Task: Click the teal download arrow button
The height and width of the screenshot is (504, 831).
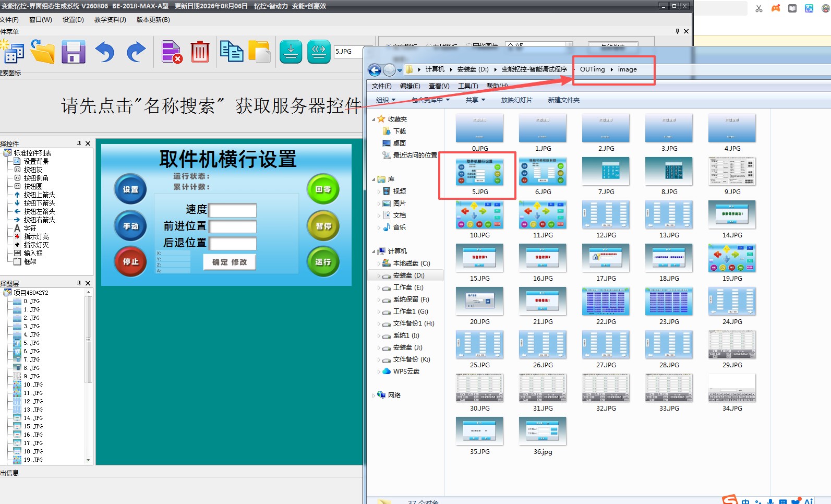Action: pos(291,52)
